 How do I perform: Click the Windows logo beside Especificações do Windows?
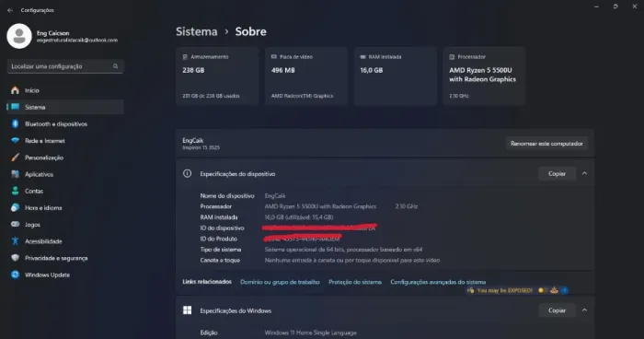click(188, 310)
